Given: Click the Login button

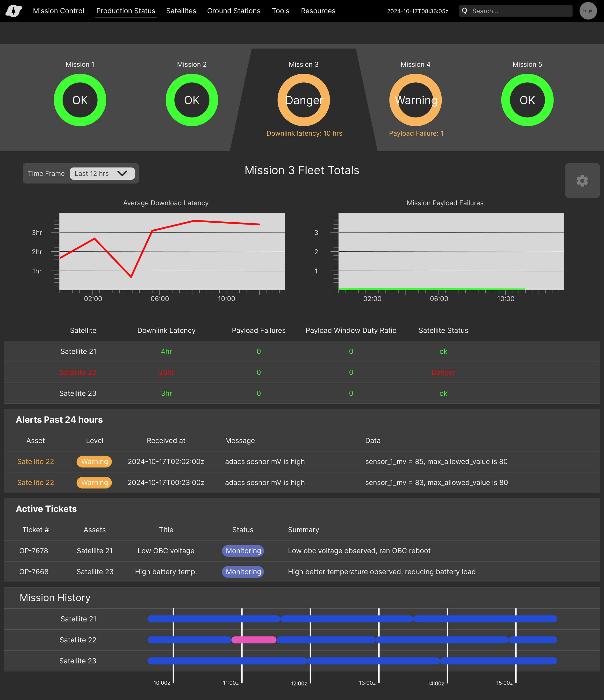Looking at the screenshot, I should click(x=588, y=10).
